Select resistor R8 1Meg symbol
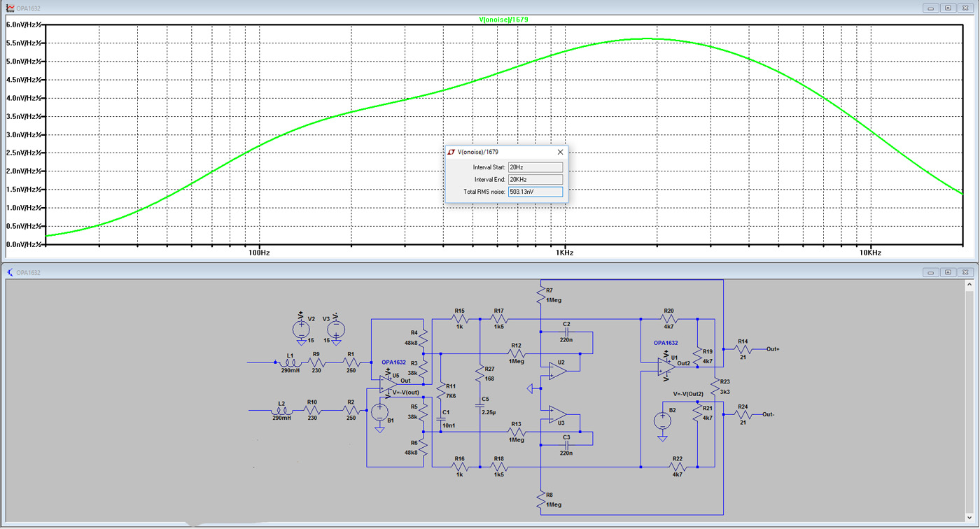Screen dimensions: 980x529 click(540, 500)
